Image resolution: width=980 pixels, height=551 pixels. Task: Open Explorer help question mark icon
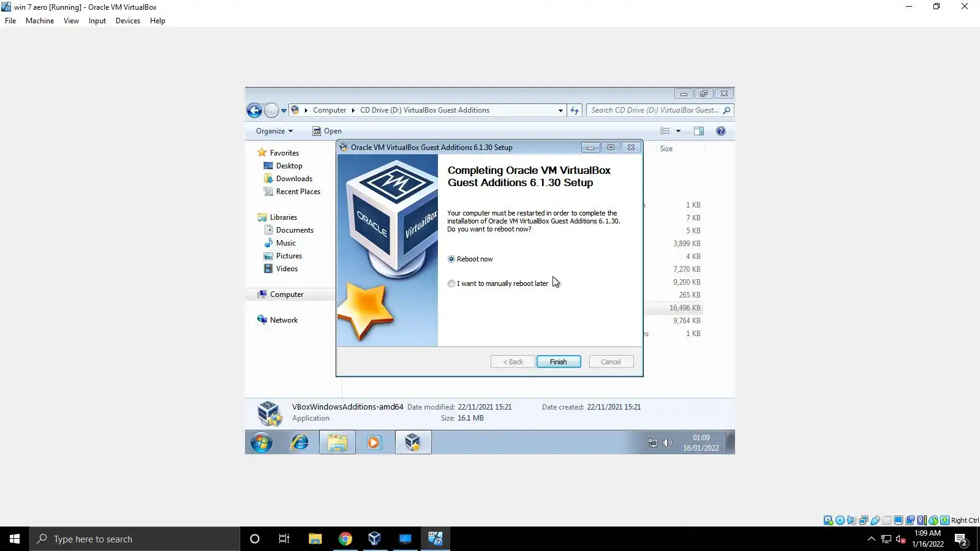click(721, 131)
